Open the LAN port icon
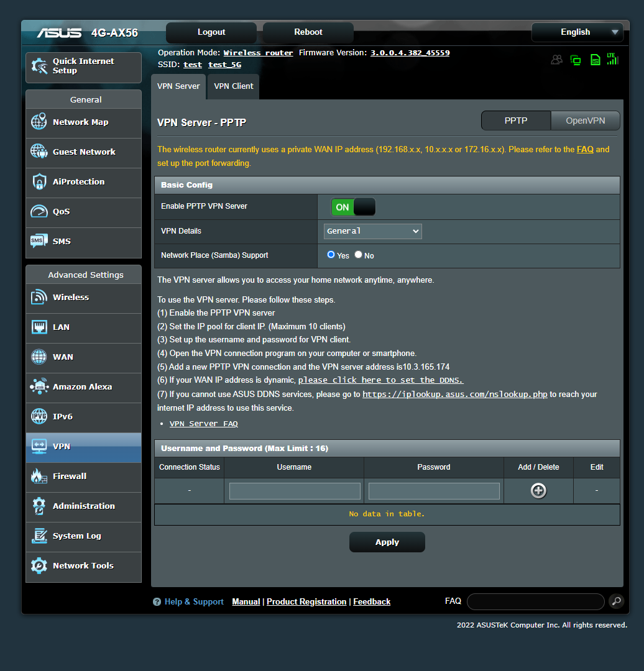This screenshot has width=644, height=671. tap(39, 327)
